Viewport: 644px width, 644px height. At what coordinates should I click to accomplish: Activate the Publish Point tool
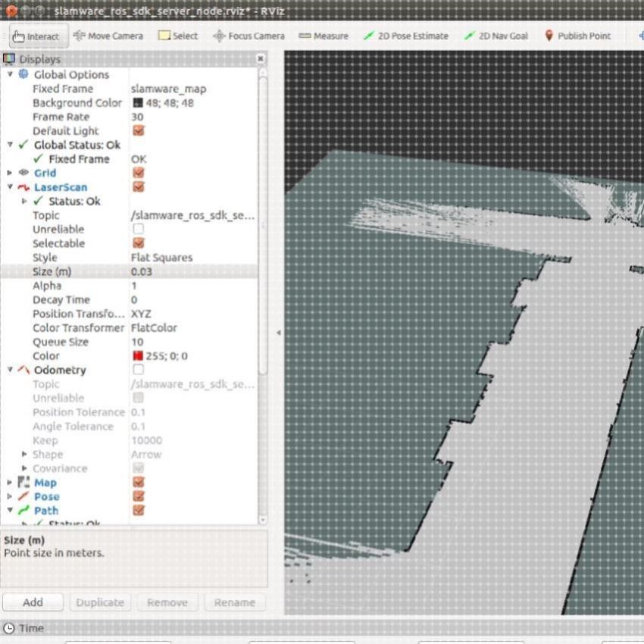(x=577, y=36)
